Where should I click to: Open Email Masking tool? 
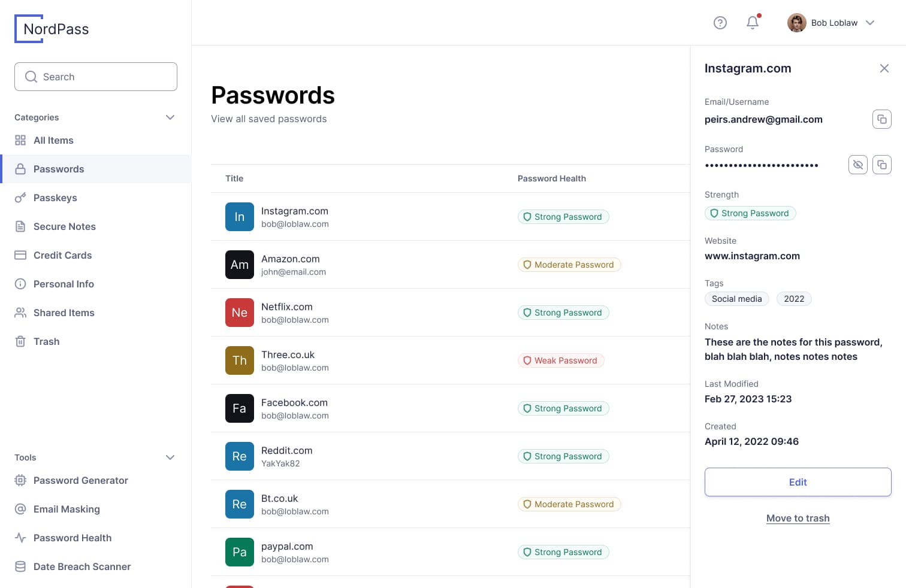click(x=96, y=509)
